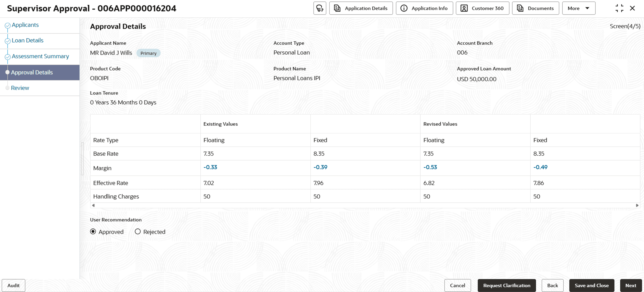The width and height of the screenshot is (644, 292).
Task: Go to Loan Details step
Action: tap(28, 41)
